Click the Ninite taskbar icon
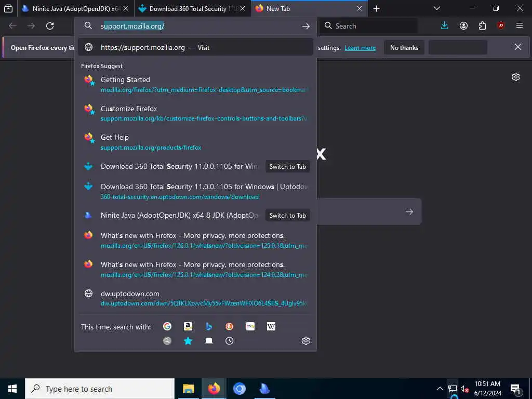Viewport: 532px width, 399px height. [264, 389]
